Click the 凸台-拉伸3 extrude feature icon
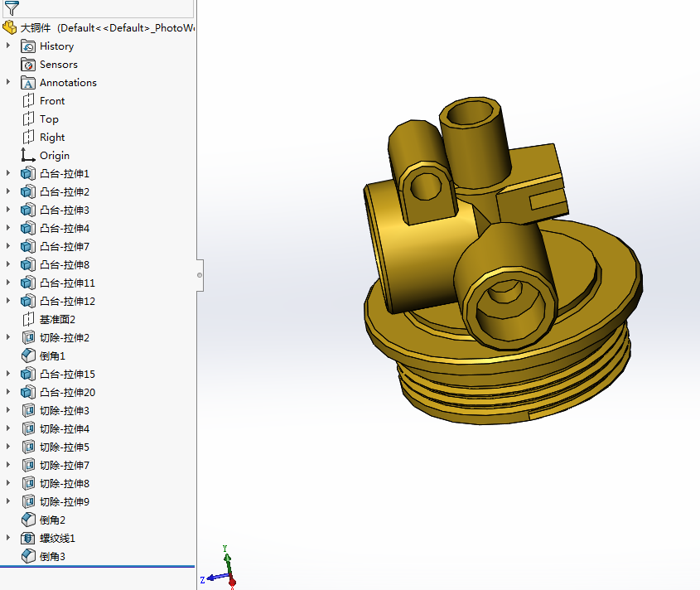The image size is (700, 590). coord(28,210)
